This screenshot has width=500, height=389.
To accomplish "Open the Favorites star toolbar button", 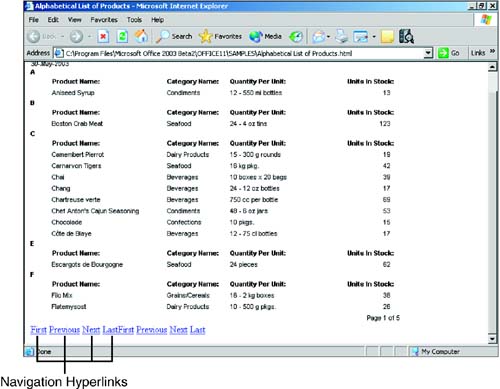I will point(220,36).
